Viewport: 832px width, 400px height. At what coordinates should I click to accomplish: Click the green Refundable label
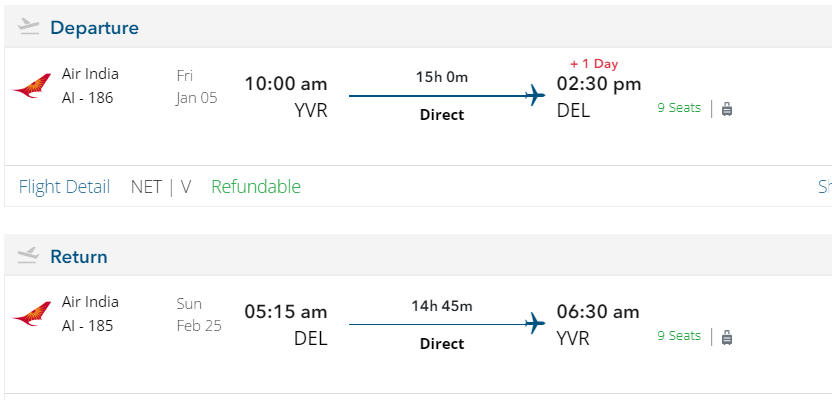click(x=256, y=187)
